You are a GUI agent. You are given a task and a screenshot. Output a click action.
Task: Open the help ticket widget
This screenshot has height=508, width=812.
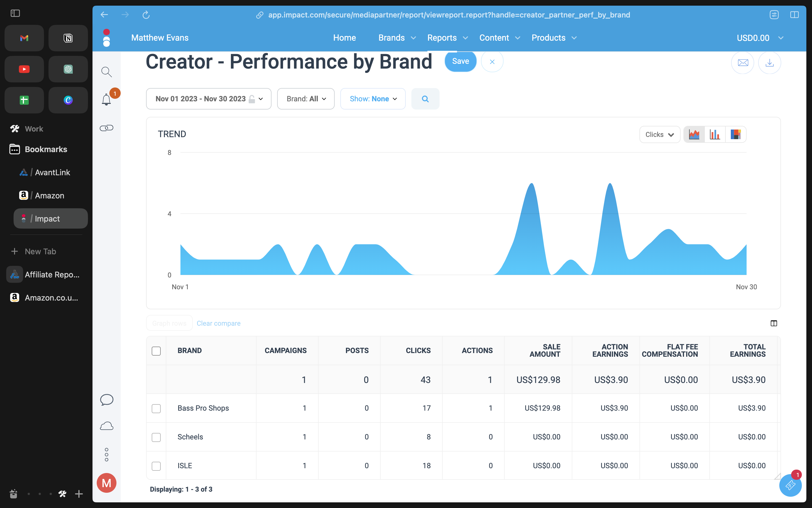coord(791,485)
